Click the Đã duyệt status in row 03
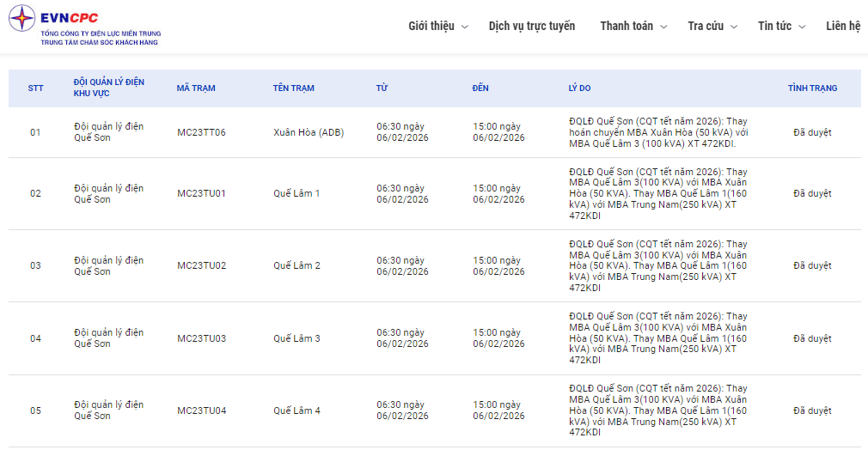The width and height of the screenshot is (868, 450). pos(812,265)
